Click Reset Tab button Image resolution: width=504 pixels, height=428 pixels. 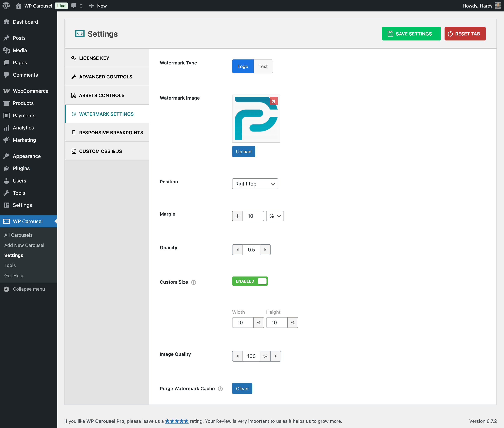(x=465, y=34)
